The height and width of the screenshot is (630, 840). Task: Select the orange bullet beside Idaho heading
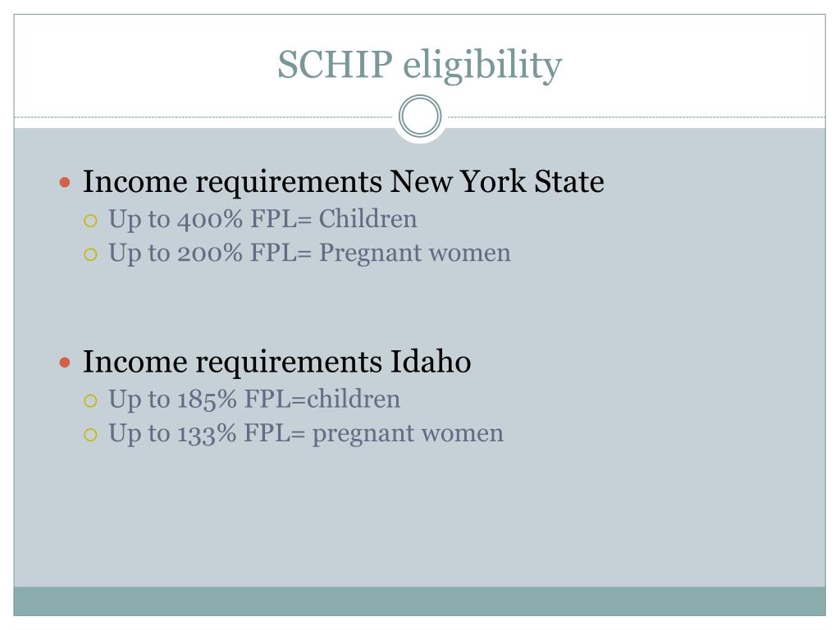[65, 363]
